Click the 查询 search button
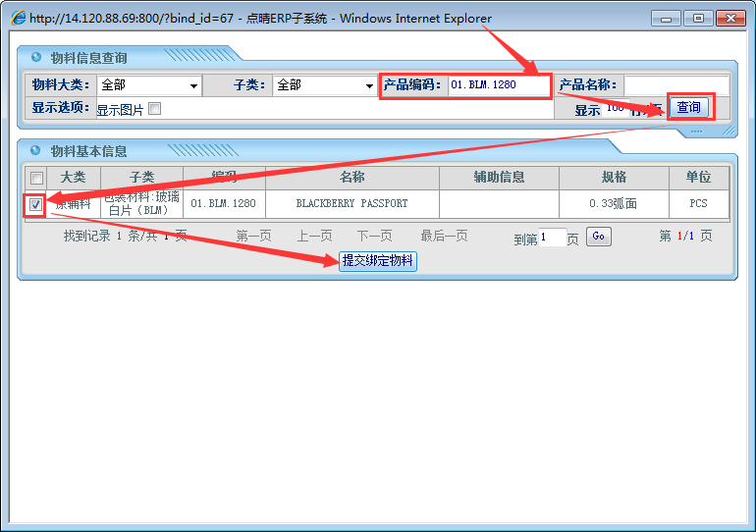Image resolution: width=756 pixels, height=532 pixels. 688,107
